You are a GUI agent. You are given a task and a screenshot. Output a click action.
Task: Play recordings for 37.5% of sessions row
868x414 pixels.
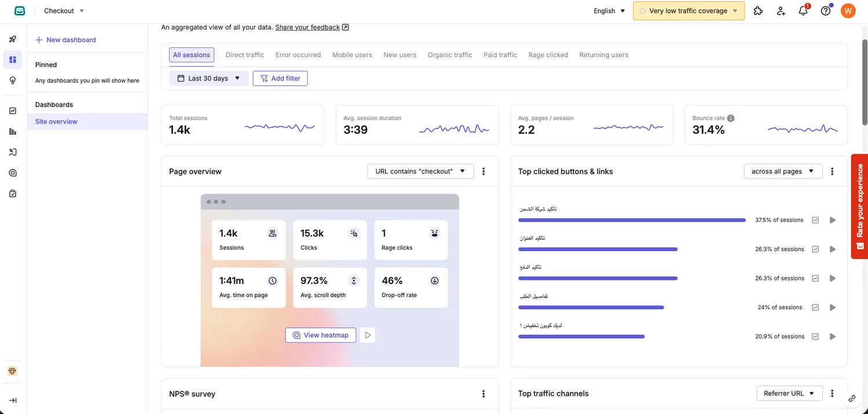point(833,220)
